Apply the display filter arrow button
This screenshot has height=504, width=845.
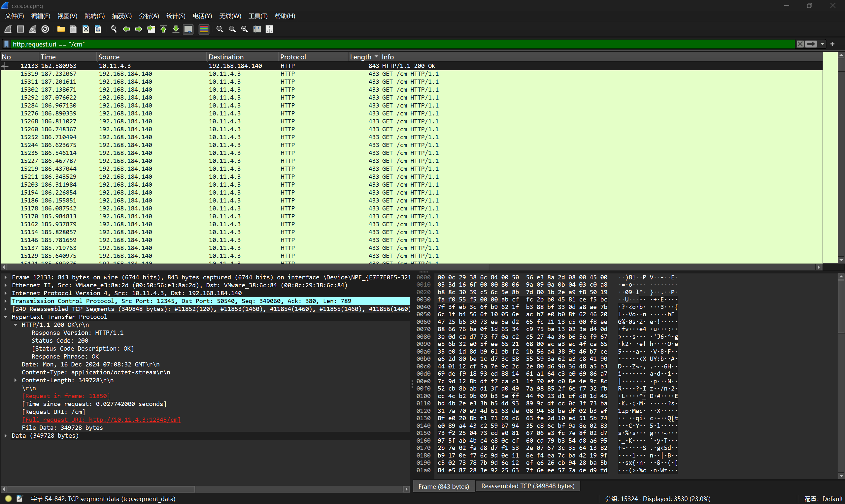tap(811, 44)
